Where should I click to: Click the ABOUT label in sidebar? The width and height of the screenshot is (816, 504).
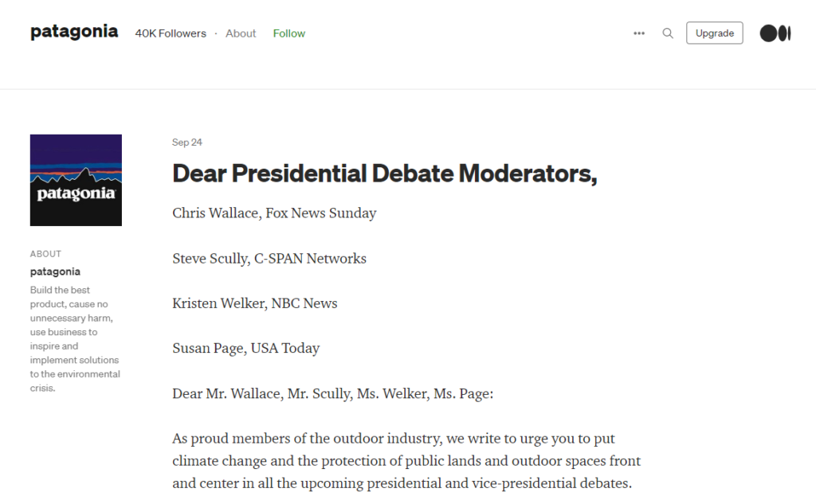(45, 254)
